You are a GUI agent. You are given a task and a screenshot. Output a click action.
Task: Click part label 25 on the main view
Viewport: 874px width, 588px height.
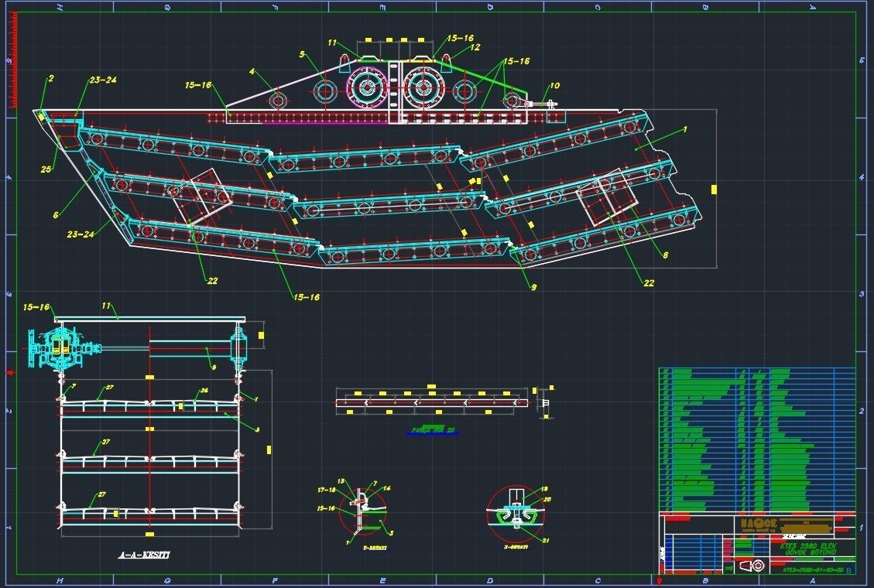(46, 169)
